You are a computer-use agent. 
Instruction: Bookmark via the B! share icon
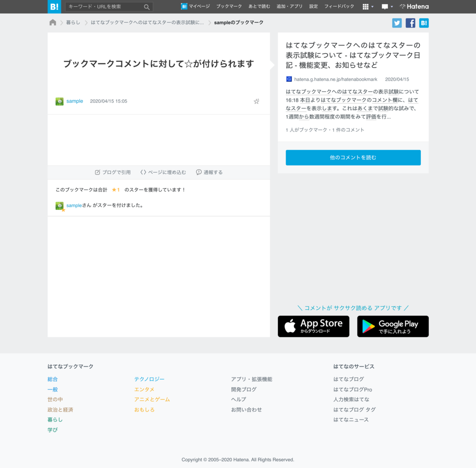(424, 23)
